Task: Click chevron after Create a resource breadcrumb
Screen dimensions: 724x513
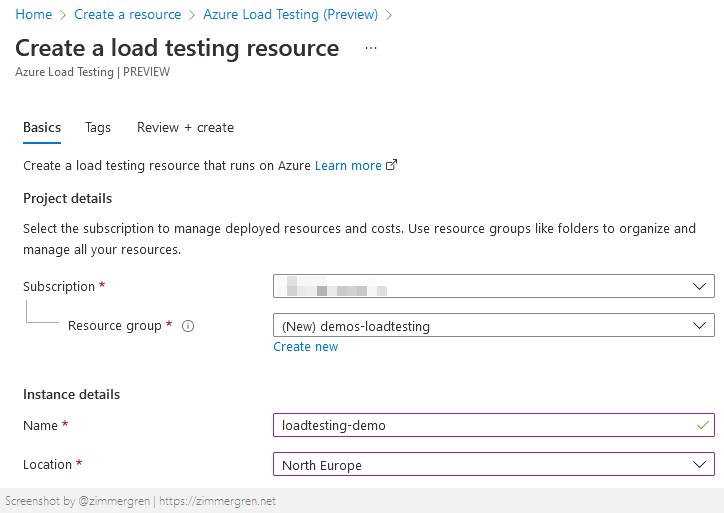Action: click(x=192, y=14)
